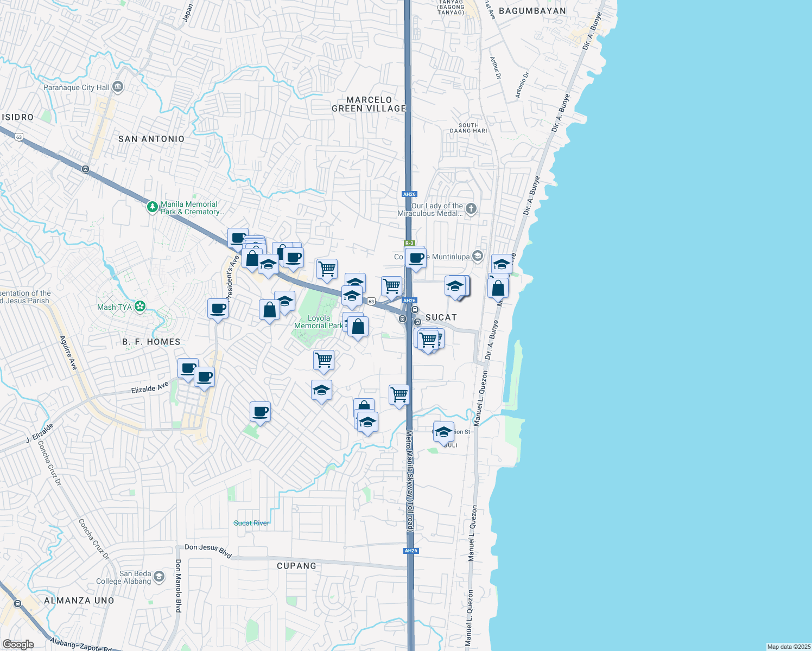Click the Parañaque City Hall building marker

(x=117, y=86)
